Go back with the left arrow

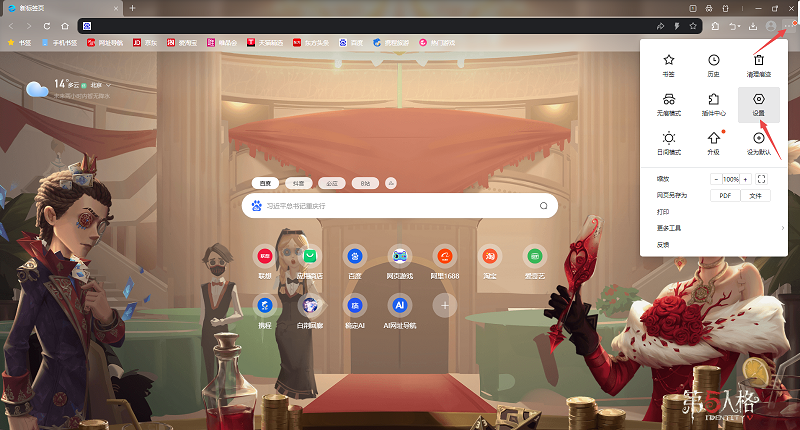pyautogui.click(x=11, y=26)
